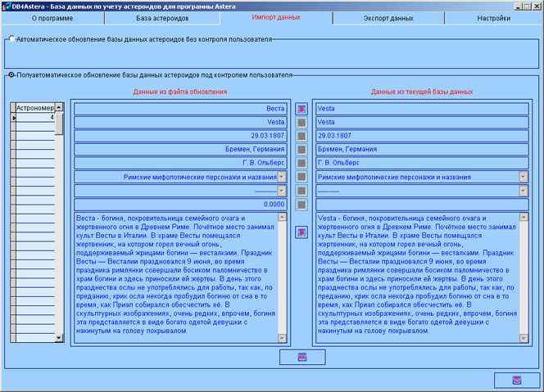
Task: Click the gray square button next to date 29.03.1807
Action: pos(301,136)
